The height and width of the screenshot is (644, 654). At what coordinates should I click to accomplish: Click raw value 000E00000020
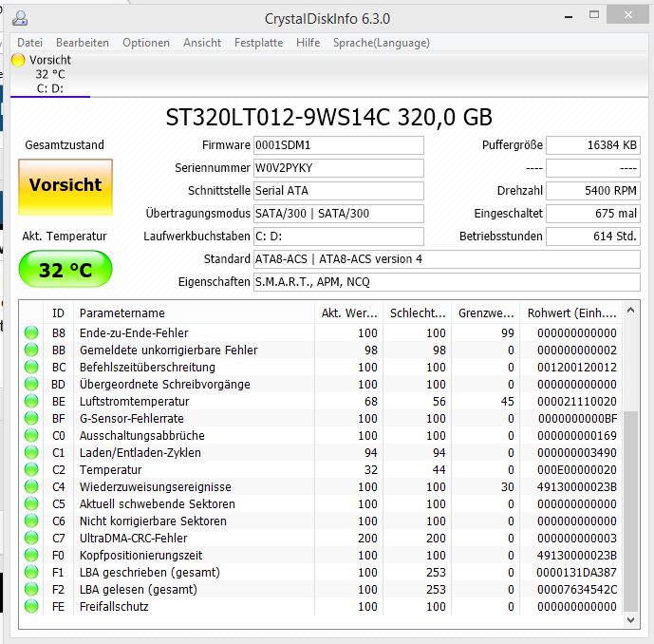577,470
